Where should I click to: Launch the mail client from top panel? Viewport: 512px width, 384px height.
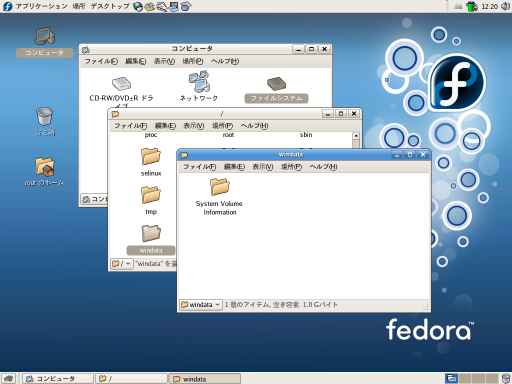[150, 6]
